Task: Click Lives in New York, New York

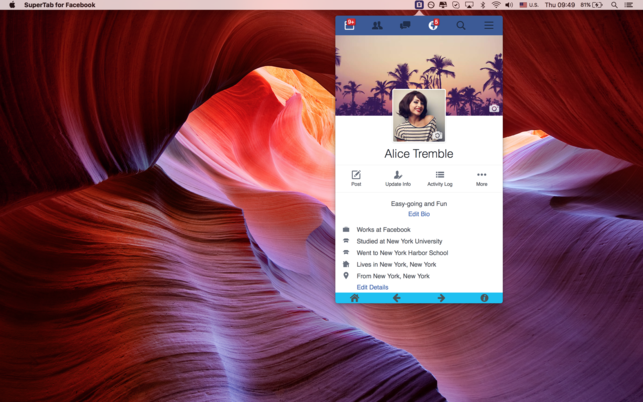Action: pos(396,265)
